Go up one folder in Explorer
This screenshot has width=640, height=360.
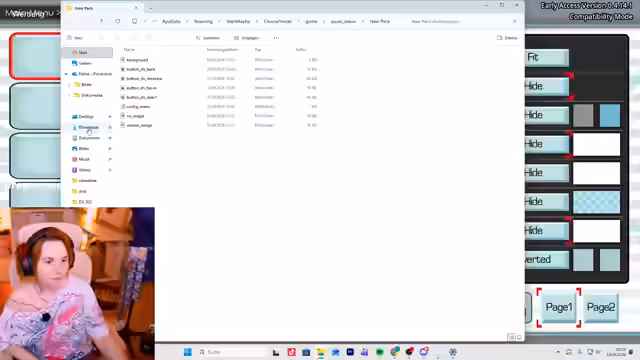pos(101,21)
